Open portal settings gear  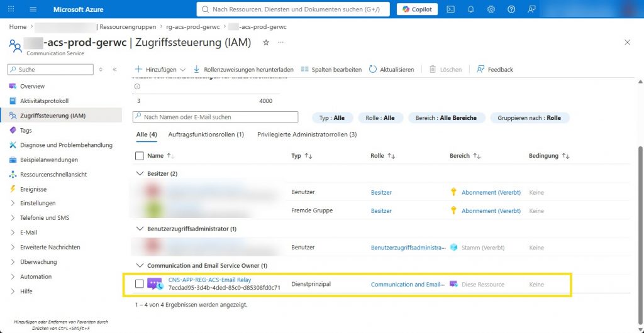(491, 9)
